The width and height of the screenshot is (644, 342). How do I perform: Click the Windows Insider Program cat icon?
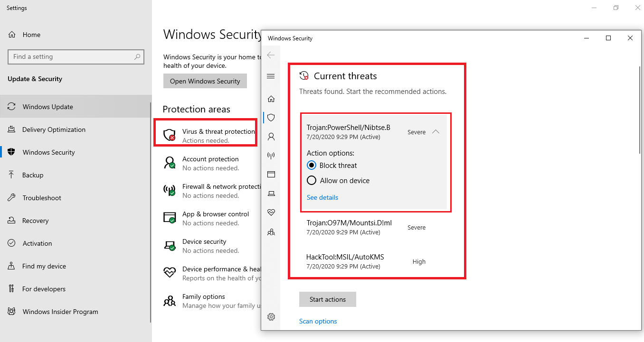click(x=11, y=312)
